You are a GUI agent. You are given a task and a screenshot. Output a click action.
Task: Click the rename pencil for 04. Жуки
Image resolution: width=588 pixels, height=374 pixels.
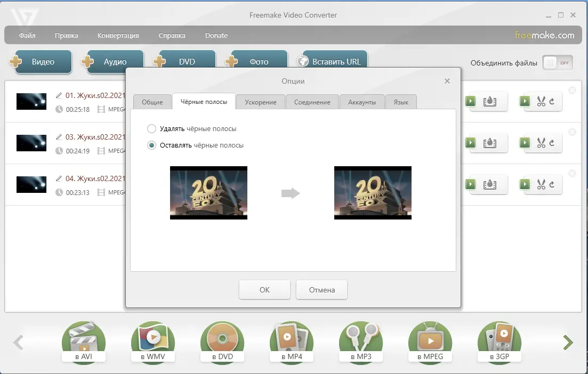[59, 179]
